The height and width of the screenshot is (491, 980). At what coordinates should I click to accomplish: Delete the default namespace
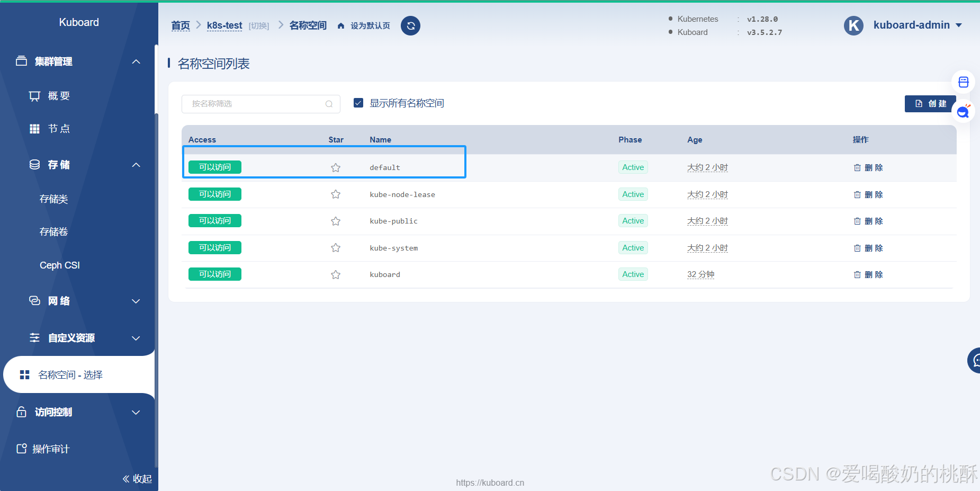point(868,167)
